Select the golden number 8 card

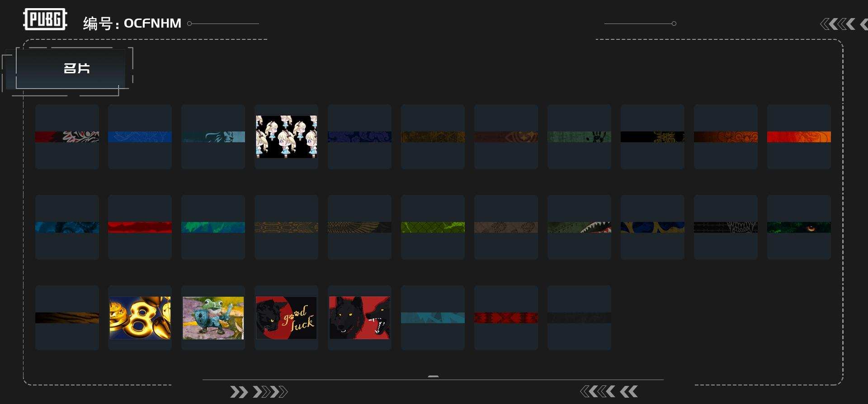point(140,318)
